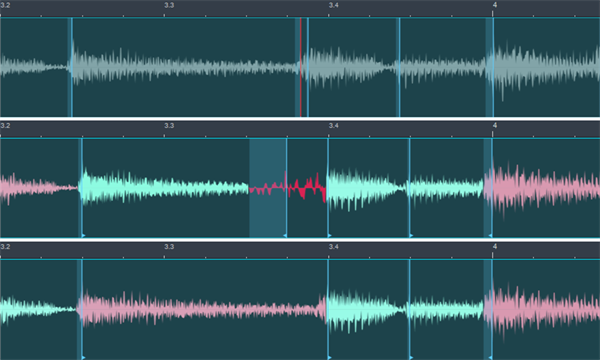Select the top panel bend marker between 3.4 and 4
Image resolution: width=600 pixels, height=360 pixels.
[399, 67]
